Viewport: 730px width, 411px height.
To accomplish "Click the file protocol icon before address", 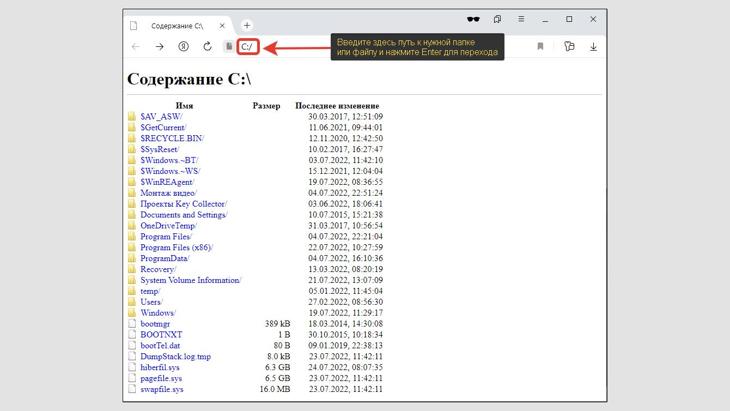I will (x=229, y=47).
